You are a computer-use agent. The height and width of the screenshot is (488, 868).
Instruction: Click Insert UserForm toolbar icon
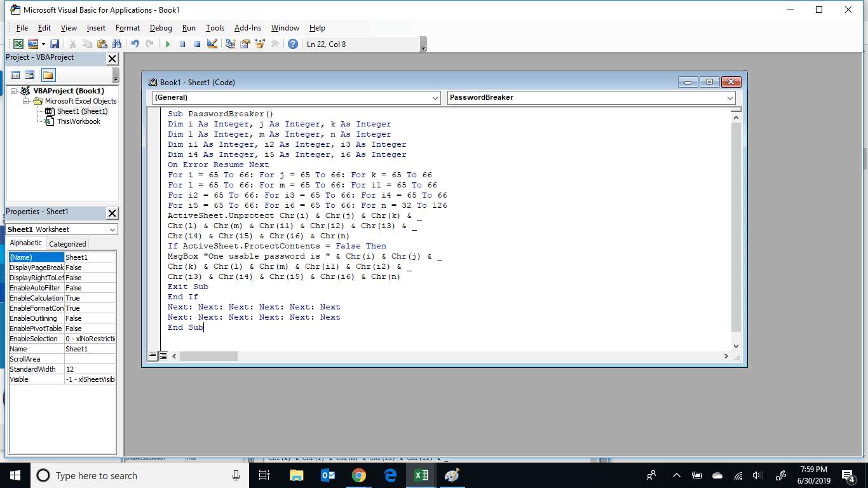tap(32, 44)
